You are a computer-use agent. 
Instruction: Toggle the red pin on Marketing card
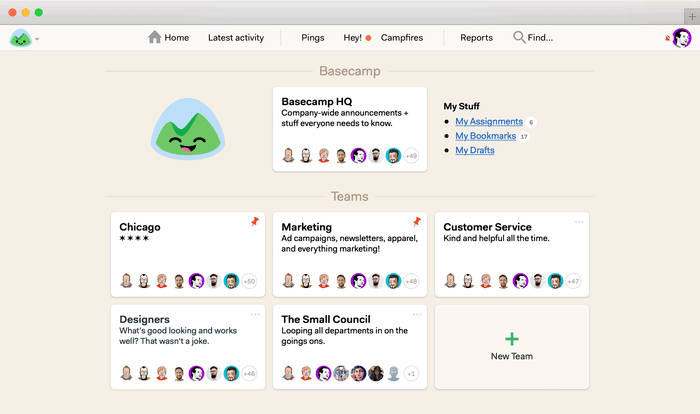click(417, 222)
